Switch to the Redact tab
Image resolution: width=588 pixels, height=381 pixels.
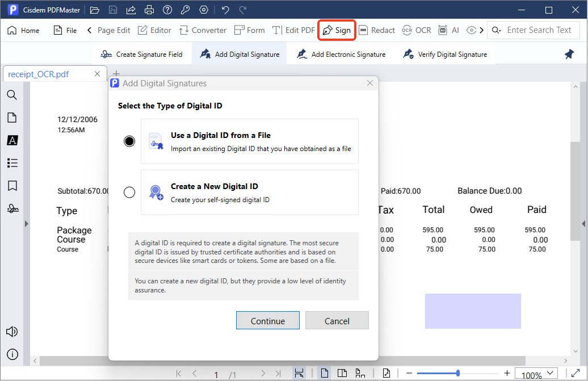click(377, 30)
